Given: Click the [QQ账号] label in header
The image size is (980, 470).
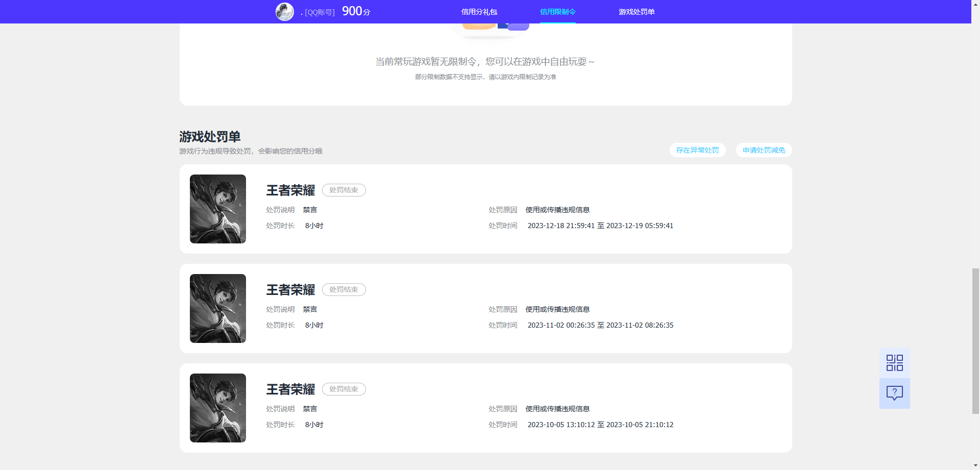Looking at the screenshot, I should click(320, 12).
